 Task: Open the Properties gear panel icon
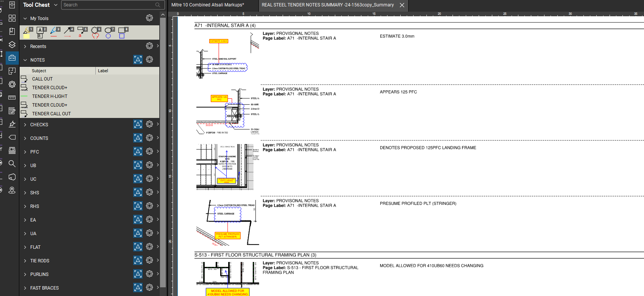tap(12, 84)
